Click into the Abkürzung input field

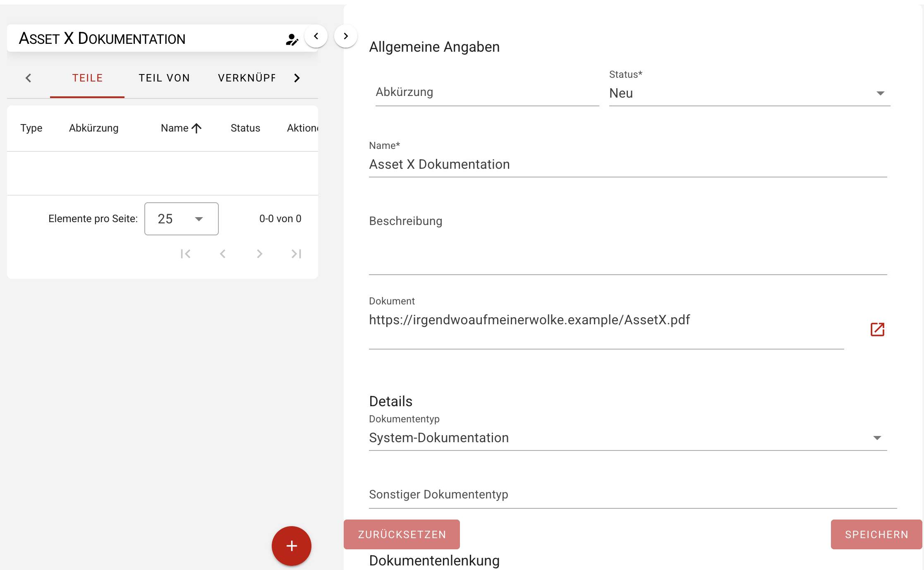click(x=487, y=93)
